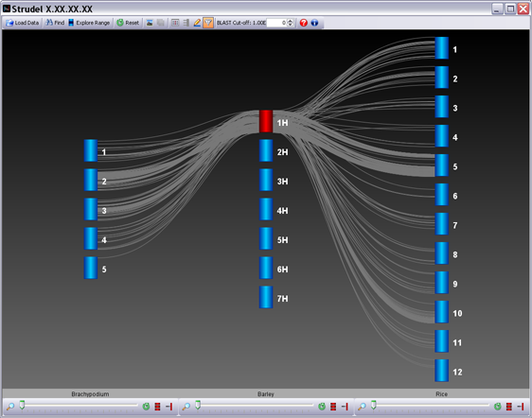This screenshot has height=418, width=532.
Task: Click the pencil highlight icon in toolbar
Action: click(x=197, y=23)
